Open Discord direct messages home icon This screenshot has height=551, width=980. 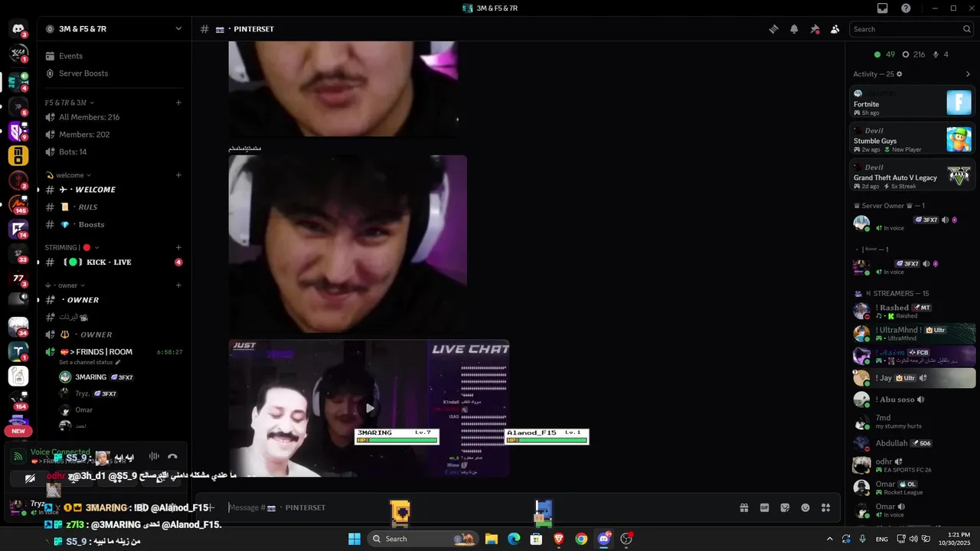pyautogui.click(x=18, y=29)
